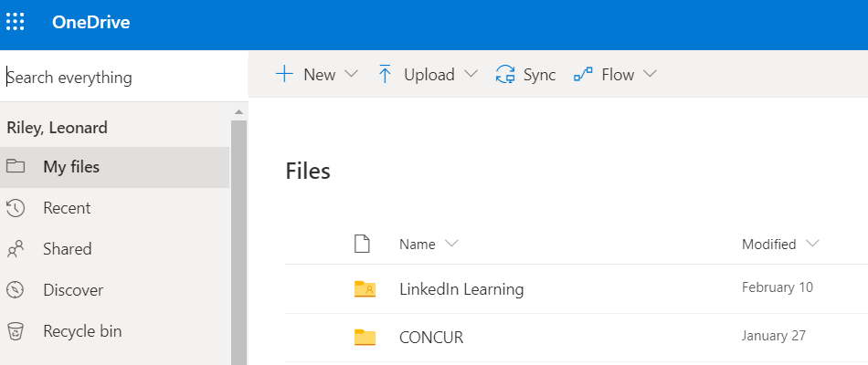Click the Upload arrow icon
Viewport: 868px width, 365px height.
point(385,74)
